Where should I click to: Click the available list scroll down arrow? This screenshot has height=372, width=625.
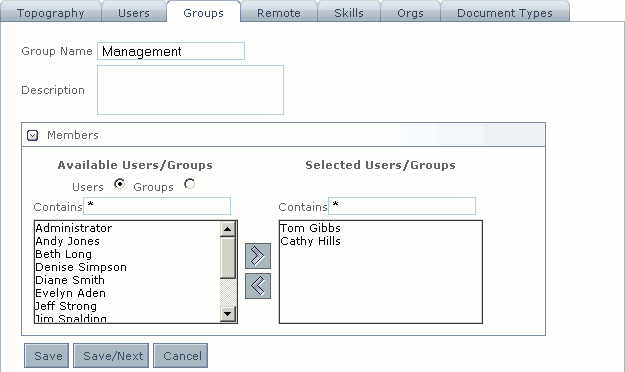[228, 314]
